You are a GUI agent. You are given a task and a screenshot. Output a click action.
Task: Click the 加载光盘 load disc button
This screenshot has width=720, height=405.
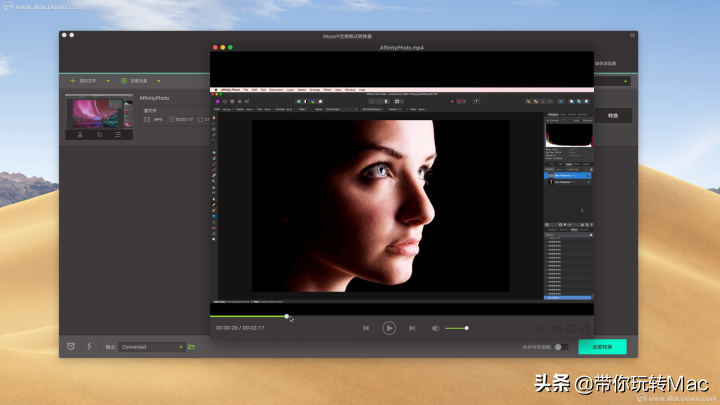pyautogui.click(x=134, y=81)
